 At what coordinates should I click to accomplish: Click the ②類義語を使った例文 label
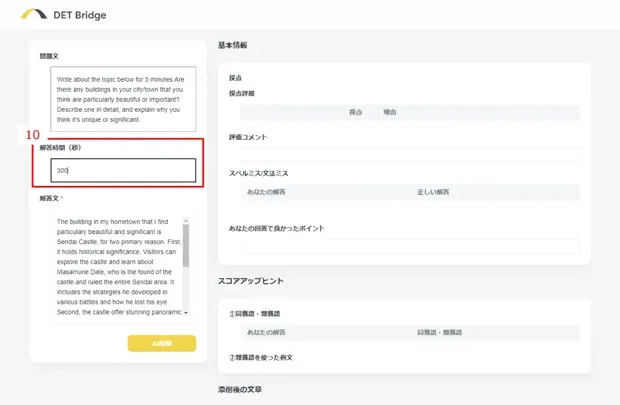(261, 358)
